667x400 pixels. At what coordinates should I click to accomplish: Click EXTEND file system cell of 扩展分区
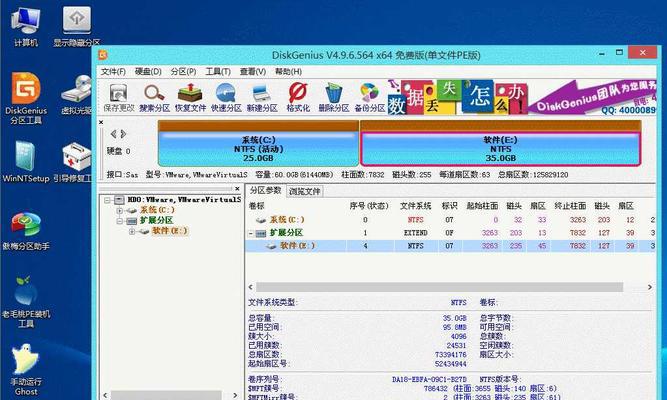tap(416, 233)
